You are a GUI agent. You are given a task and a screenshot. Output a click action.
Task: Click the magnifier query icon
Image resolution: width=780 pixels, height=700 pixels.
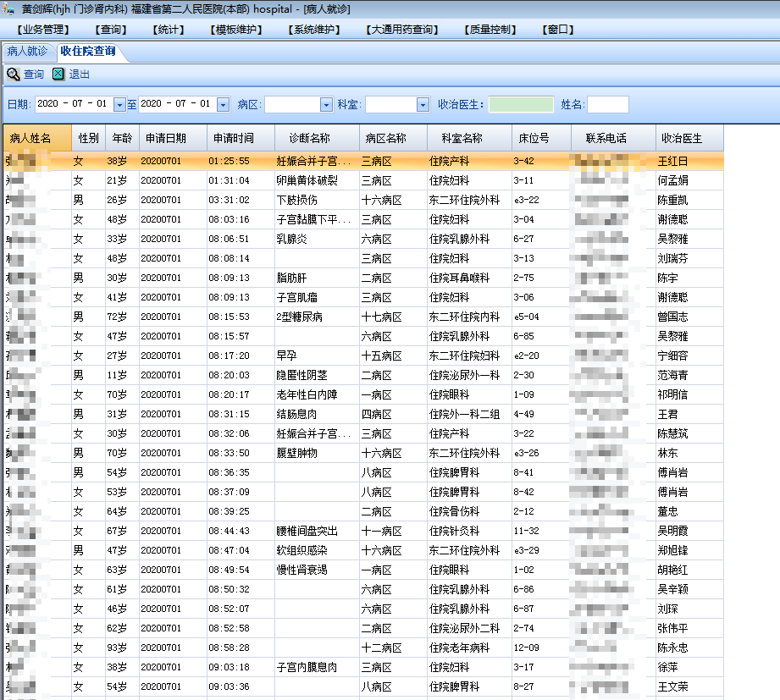[x=13, y=74]
